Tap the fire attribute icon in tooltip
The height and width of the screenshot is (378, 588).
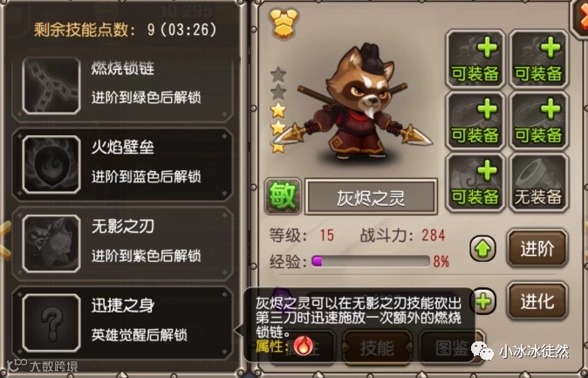point(304,346)
